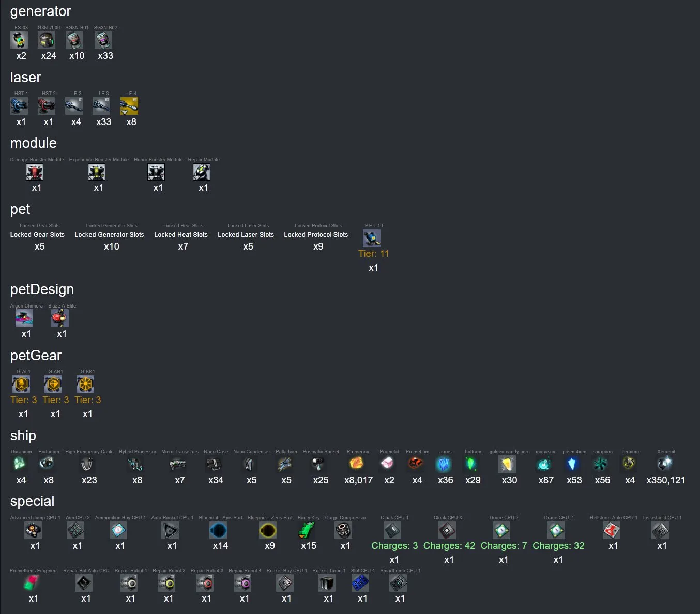
Task: Select the Promerium ore icon
Action: click(357, 464)
